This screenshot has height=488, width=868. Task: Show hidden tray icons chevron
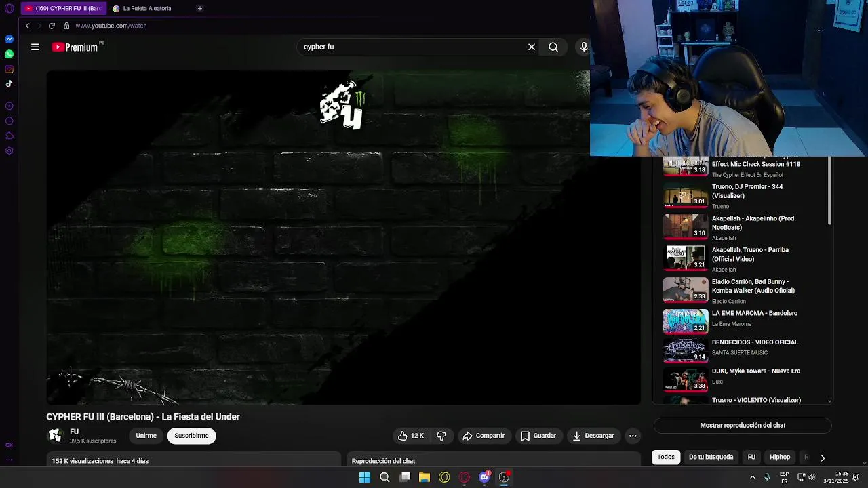click(x=752, y=477)
